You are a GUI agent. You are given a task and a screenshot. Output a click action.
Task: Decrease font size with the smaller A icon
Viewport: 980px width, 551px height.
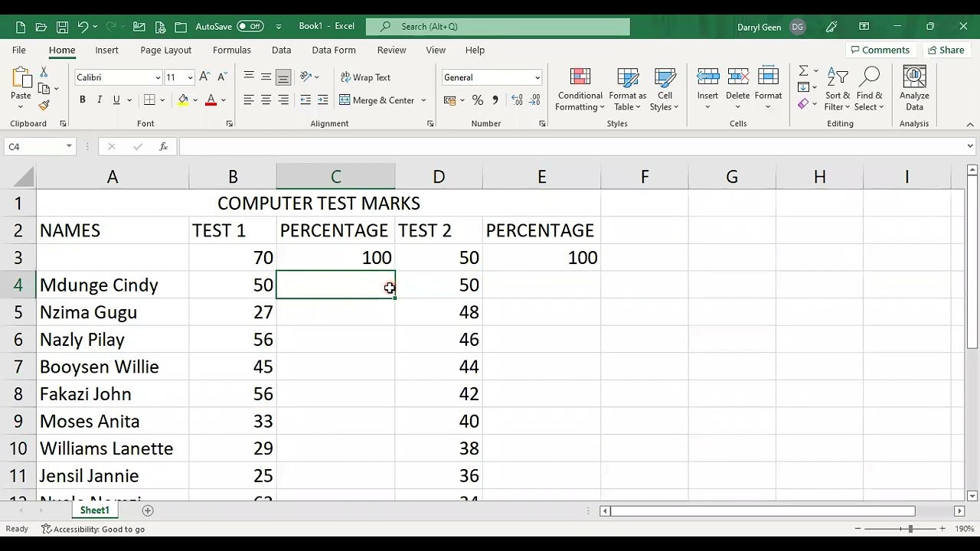(222, 77)
